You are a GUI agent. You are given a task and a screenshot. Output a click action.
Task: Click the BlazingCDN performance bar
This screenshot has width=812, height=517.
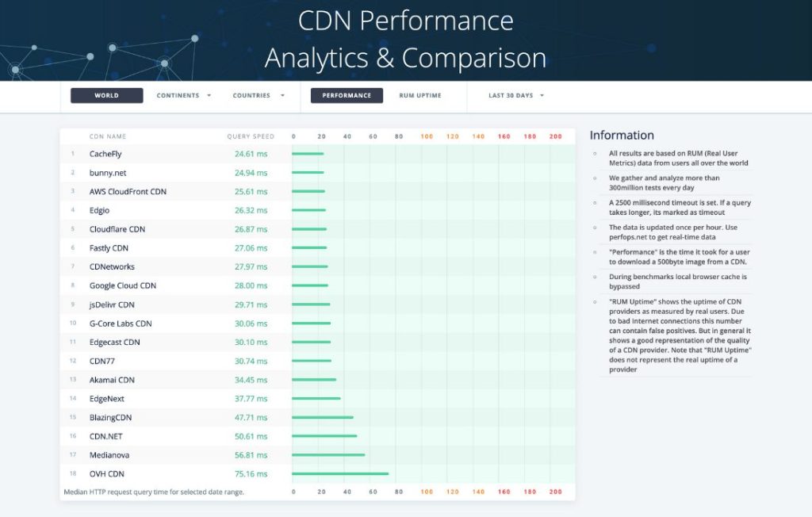pyautogui.click(x=323, y=417)
